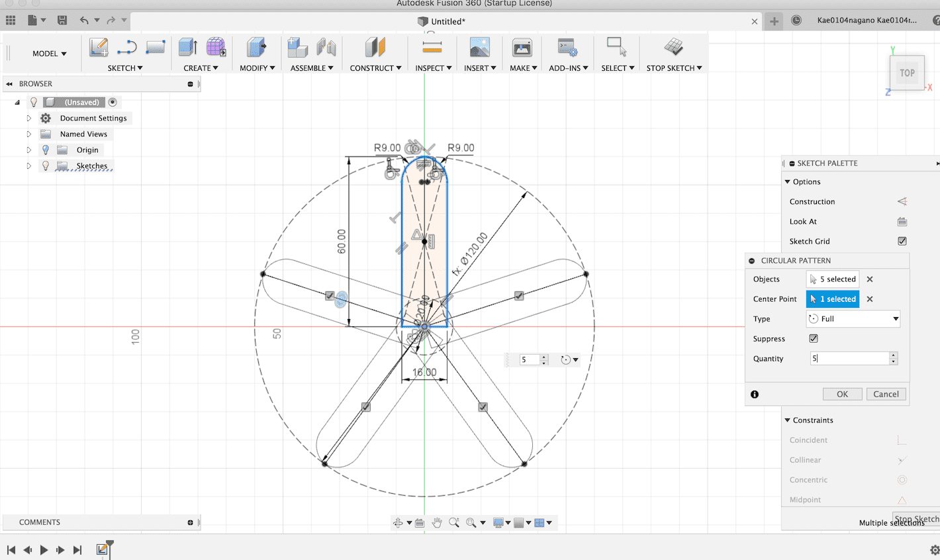
Task: Click the Save icon in top bar
Action: [x=62, y=21]
